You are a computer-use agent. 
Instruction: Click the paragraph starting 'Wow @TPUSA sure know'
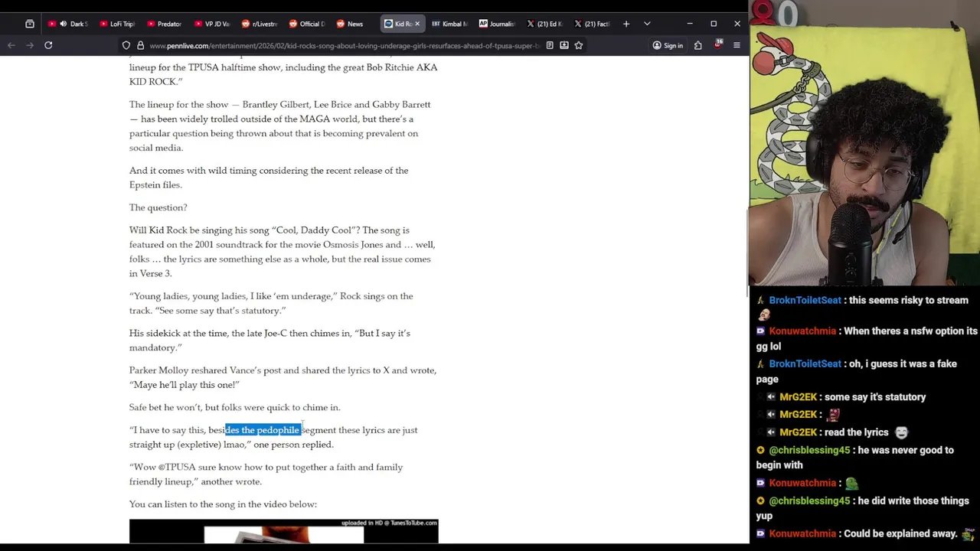click(x=266, y=474)
